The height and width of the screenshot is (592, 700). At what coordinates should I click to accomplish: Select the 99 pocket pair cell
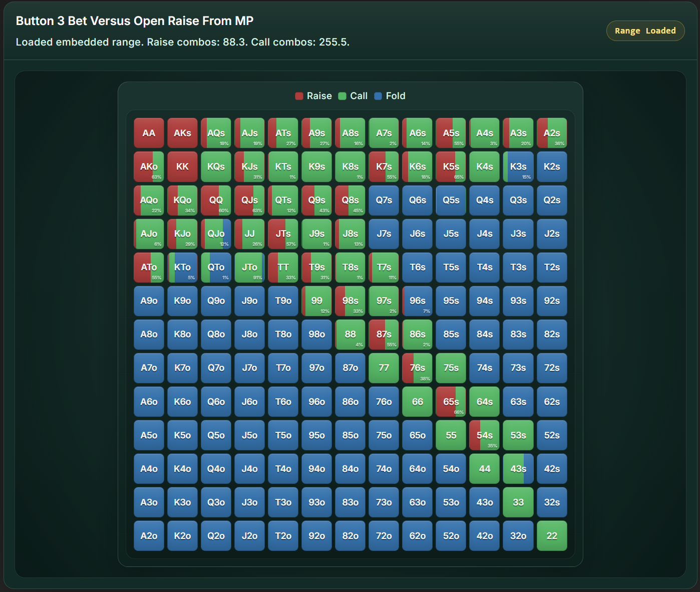coord(316,301)
